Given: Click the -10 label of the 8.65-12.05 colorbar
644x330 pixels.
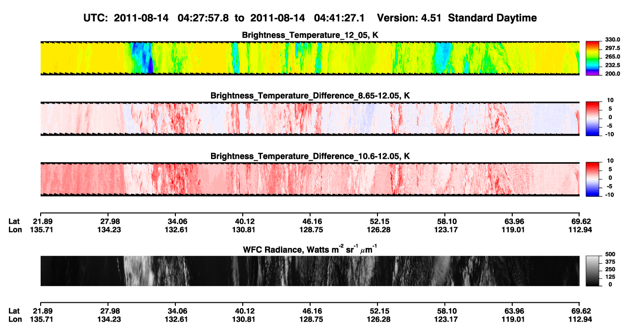Looking at the screenshot, I should pos(610,134).
